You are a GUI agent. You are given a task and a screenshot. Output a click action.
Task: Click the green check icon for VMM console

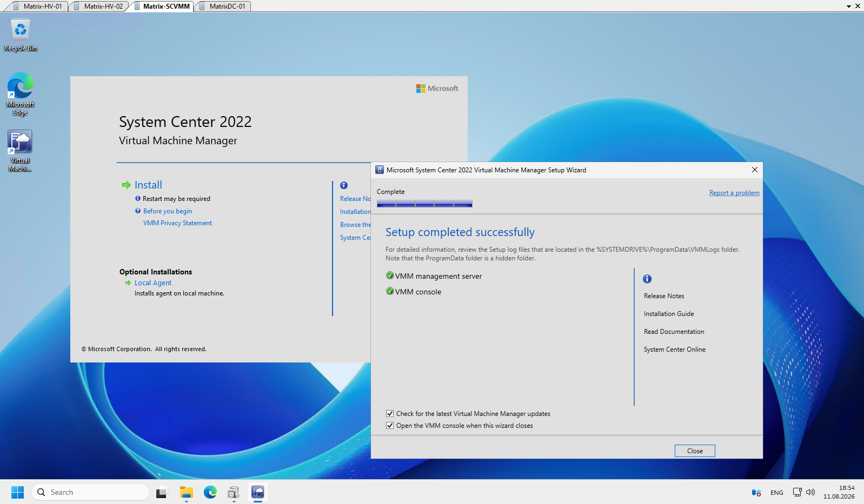(390, 291)
